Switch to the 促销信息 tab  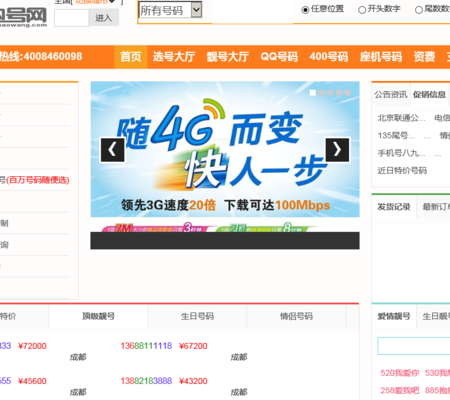point(429,95)
